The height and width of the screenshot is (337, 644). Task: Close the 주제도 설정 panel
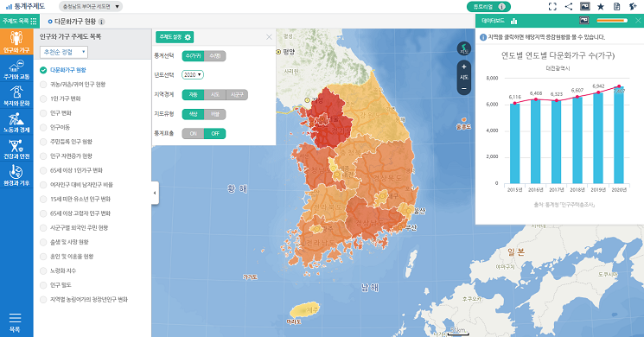(269, 37)
